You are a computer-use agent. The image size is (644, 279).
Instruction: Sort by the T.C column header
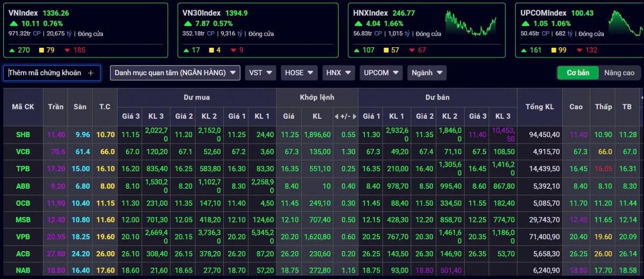point(105,106)
